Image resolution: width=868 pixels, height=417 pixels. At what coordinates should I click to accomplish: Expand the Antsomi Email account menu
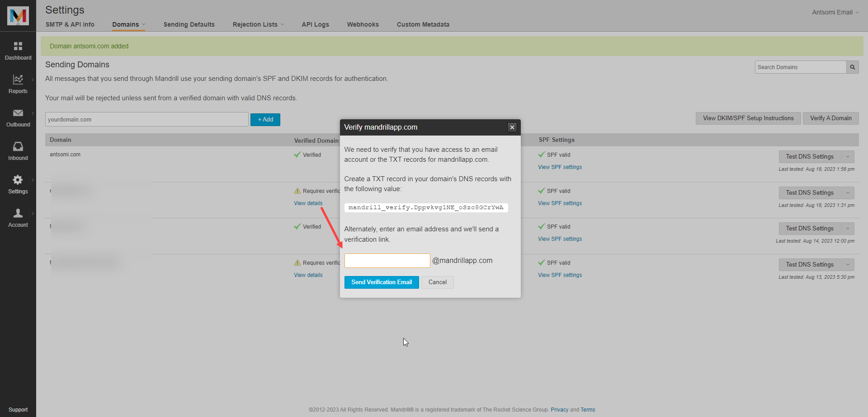[835, 12]
